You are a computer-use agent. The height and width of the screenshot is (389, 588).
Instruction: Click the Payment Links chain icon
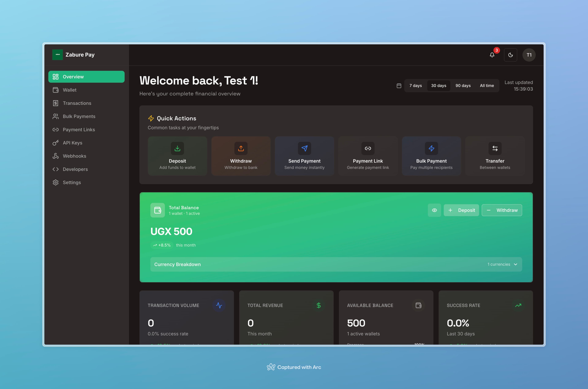tap(56, 130)
